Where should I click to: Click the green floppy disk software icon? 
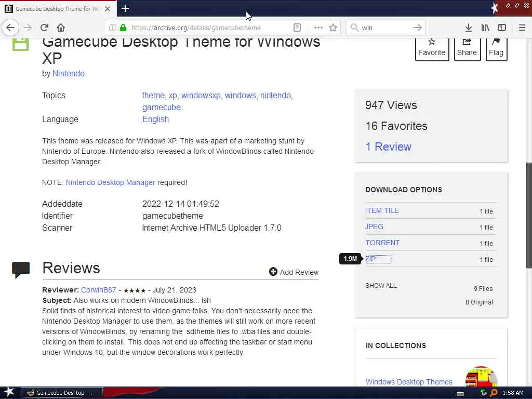pos(21,45)
